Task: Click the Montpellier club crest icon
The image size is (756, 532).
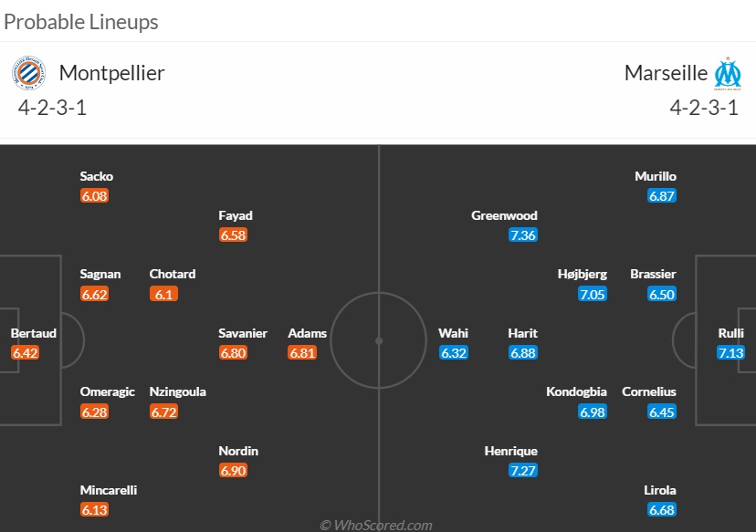Action: coord(29,73)
